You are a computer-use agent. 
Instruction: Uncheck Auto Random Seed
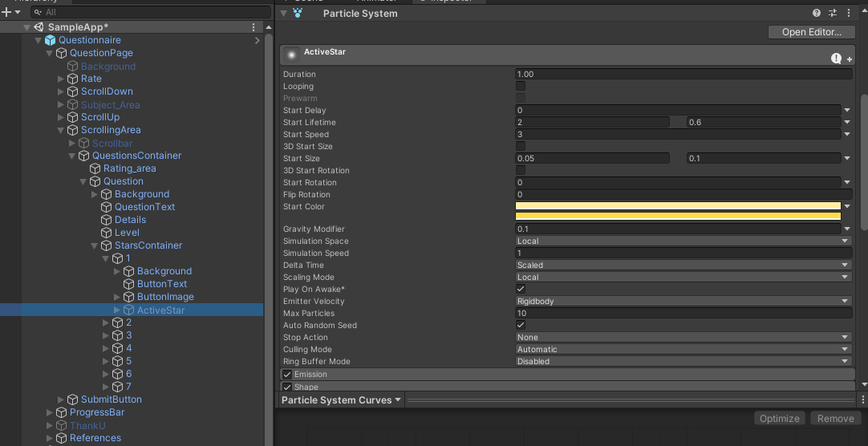tap(521, 326)
